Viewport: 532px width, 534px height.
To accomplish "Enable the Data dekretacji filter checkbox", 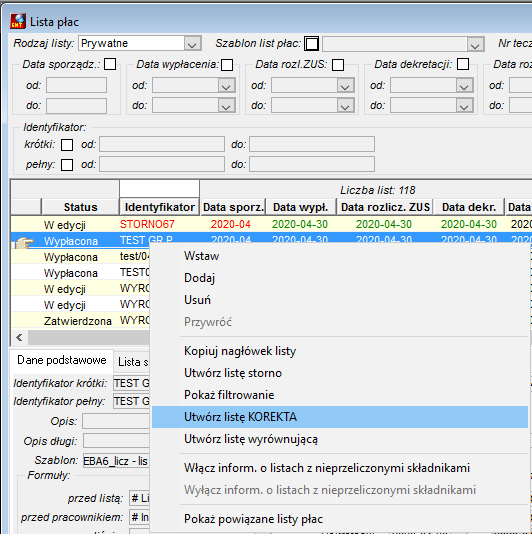I will (x=463, y=64).
